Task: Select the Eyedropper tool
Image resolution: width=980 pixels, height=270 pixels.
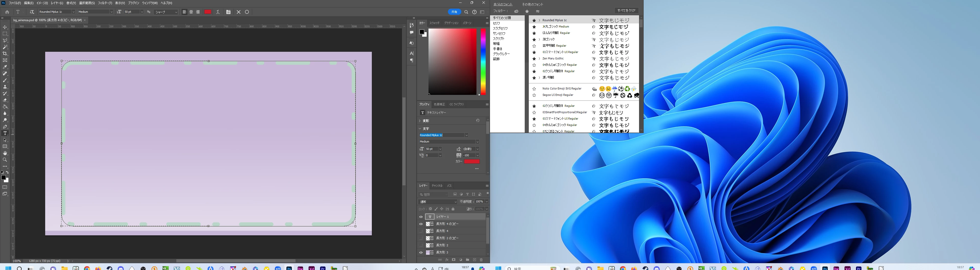Action: (5, 67)
